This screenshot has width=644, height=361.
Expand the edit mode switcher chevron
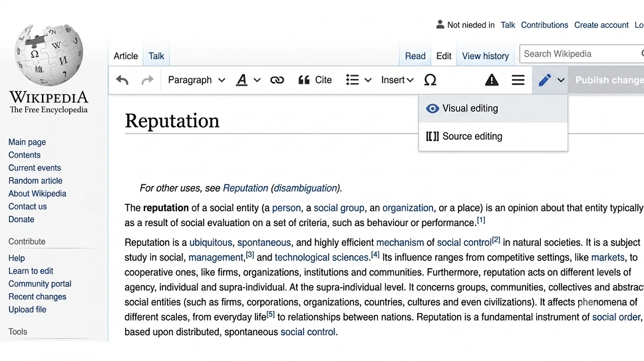[561, 80]
